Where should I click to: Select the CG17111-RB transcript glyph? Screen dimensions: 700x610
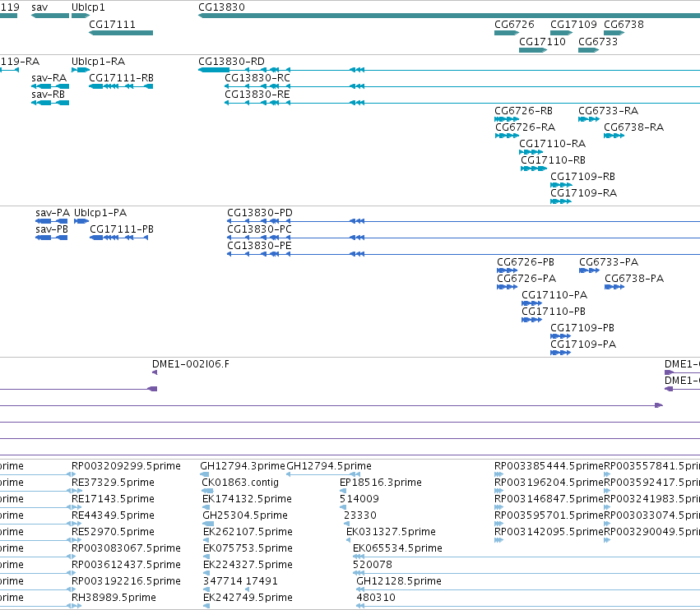click(121, 86)
